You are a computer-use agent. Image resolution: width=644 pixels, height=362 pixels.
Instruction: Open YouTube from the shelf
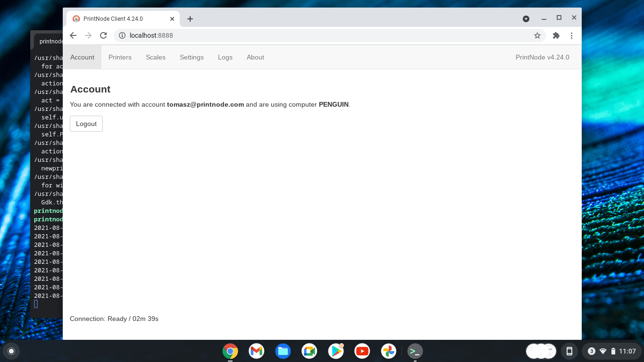(x=362, y=351)
